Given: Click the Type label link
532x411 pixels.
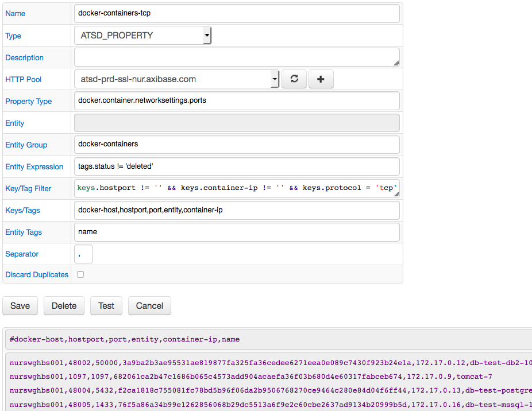Looking at the screenshot, I should [x=13, y=36].
